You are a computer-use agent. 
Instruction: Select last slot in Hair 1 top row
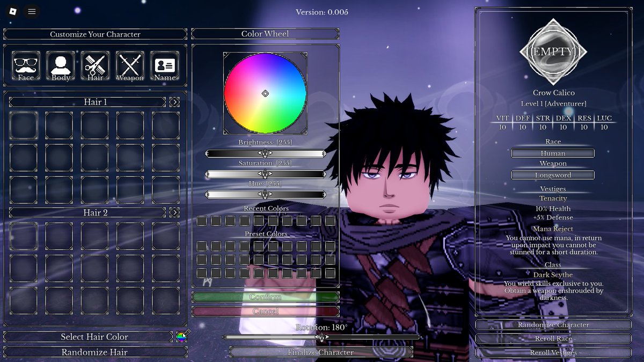coord(166,125)
